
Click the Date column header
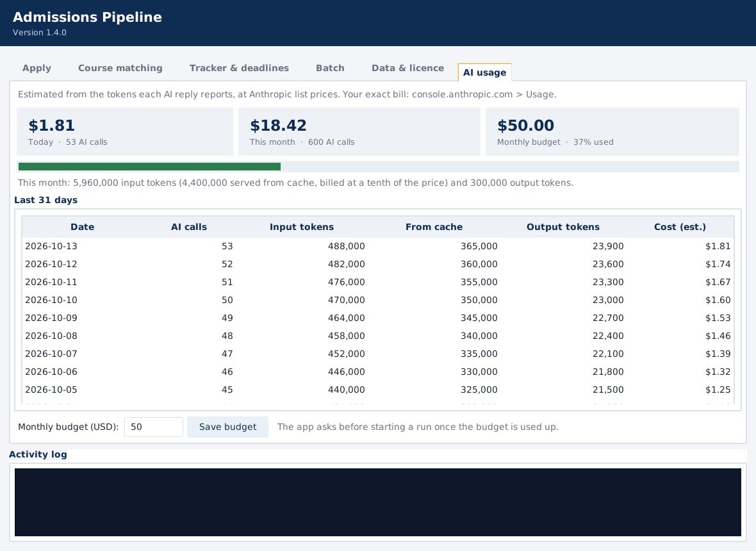(83, 227)
